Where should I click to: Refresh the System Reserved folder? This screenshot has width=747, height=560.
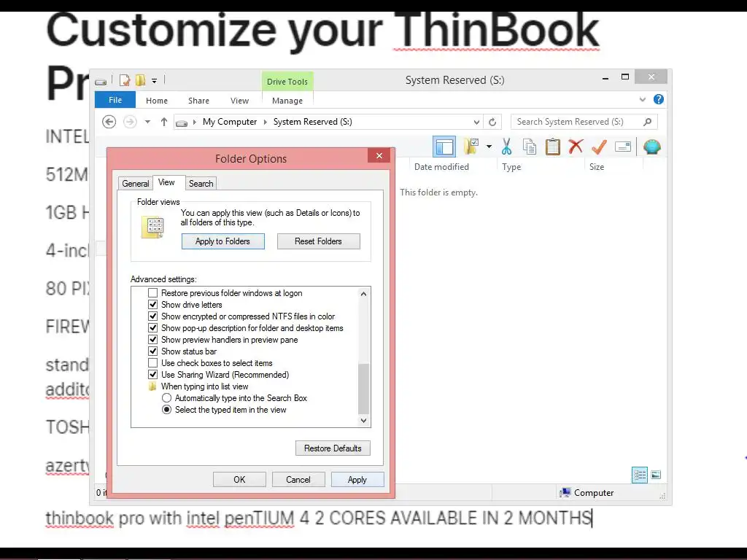tap(492, 122)
